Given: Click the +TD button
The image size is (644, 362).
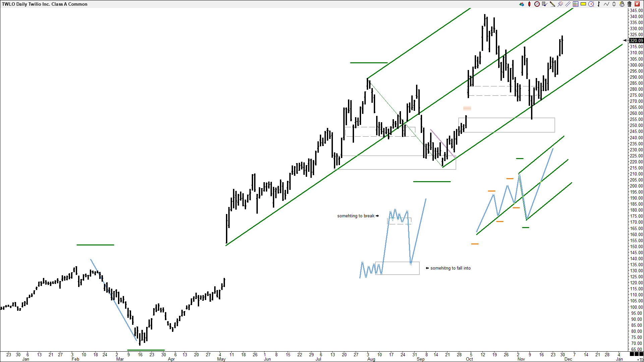Looking at the screenshot, I should (640, 360).
